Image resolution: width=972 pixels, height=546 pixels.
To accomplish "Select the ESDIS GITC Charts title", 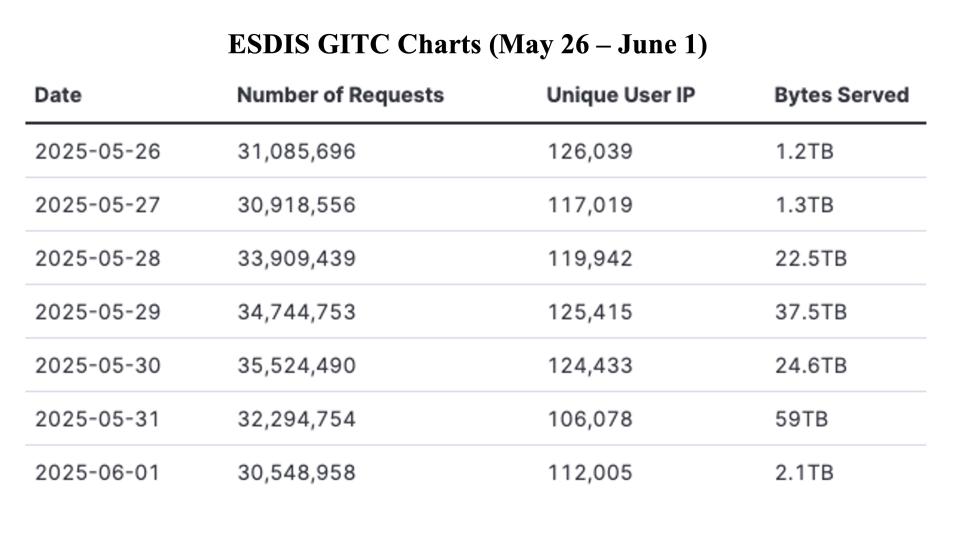I will [467, 45].
